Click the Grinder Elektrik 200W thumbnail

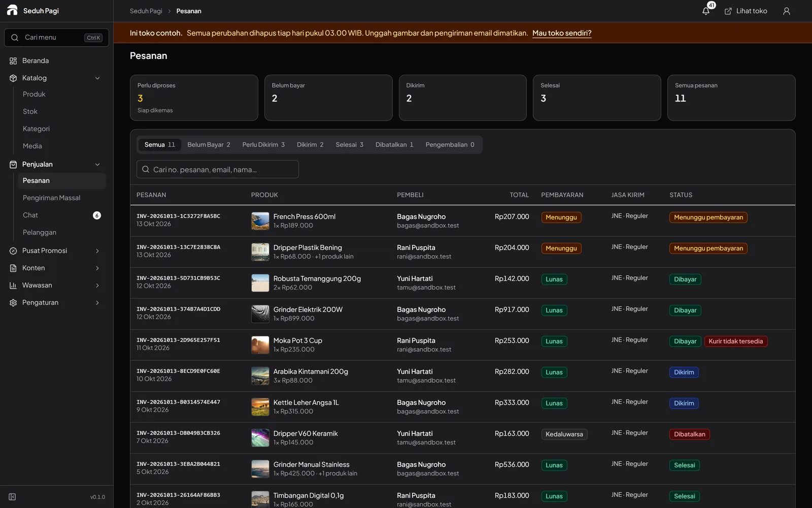(x=260, y=314)
